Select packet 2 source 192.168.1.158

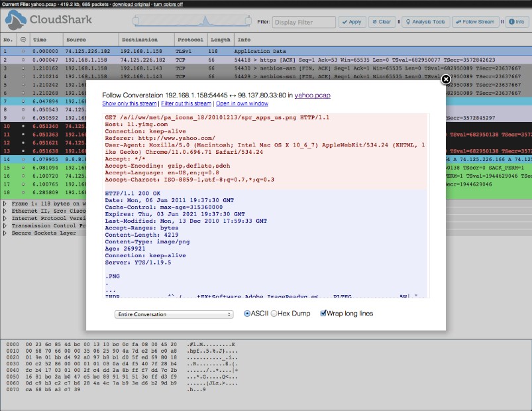[86, 60]
